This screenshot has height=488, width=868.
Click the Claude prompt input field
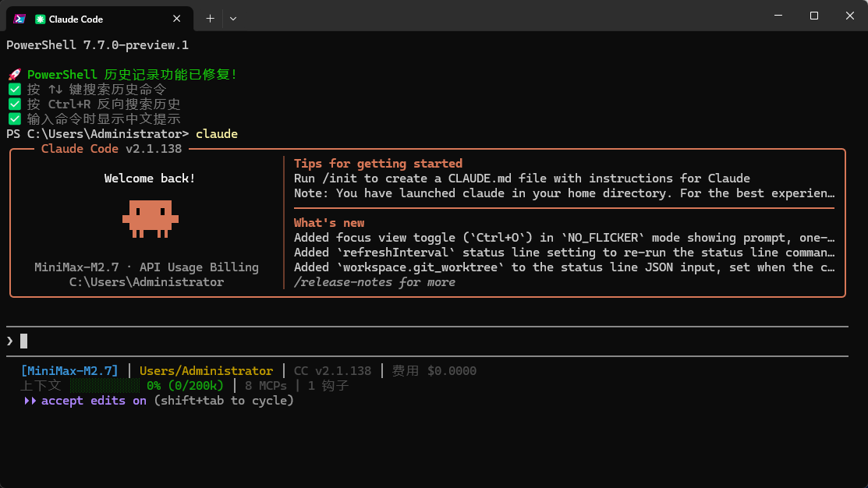pos(427,341)
